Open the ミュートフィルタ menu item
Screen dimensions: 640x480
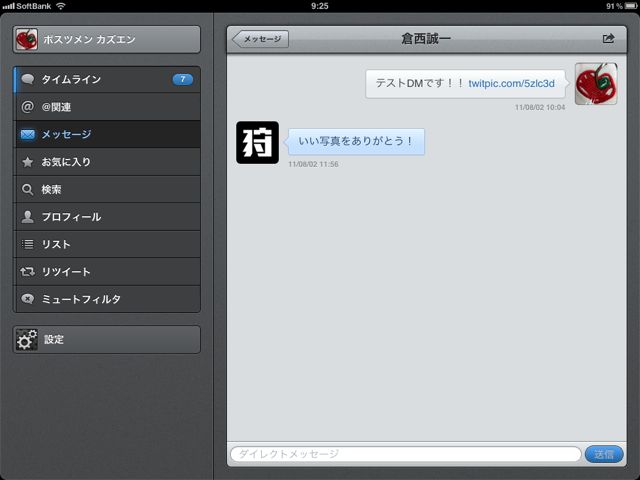(107, 299)
